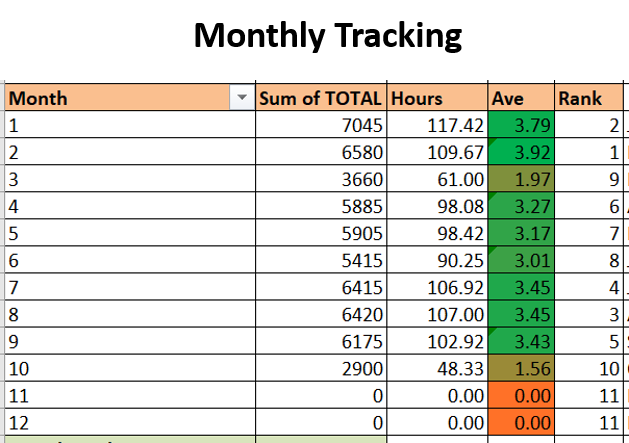Select the olive 1.97 average cell
This screenshot has width=629, height=443.
tap(520, 180)
